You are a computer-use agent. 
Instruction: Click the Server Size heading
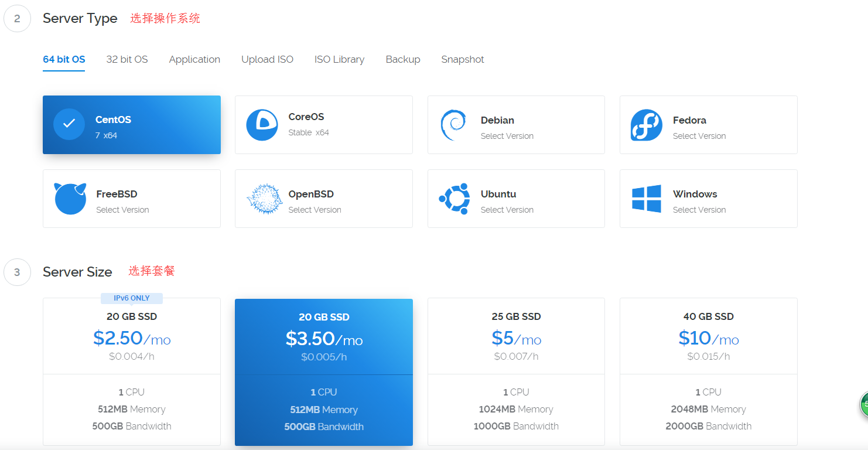pyautogui.click(x=77, y=272)
